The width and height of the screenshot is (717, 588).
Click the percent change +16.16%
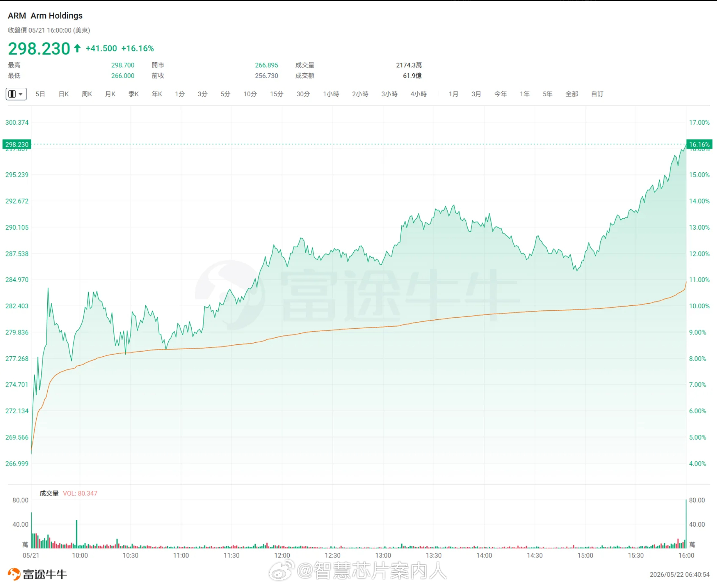[137, 49]
